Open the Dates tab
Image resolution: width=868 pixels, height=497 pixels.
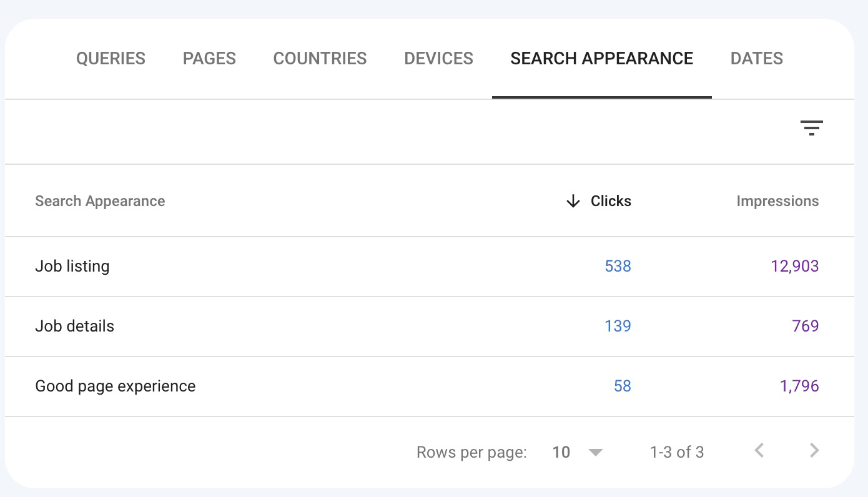(x=756, y=59)
